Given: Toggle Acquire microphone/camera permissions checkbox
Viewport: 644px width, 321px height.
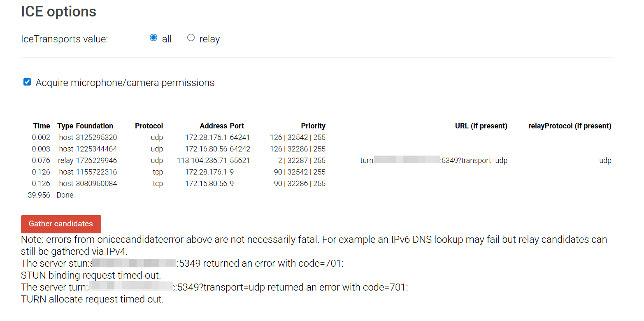Looking at the screenshot, I should [x=27, y=82].
